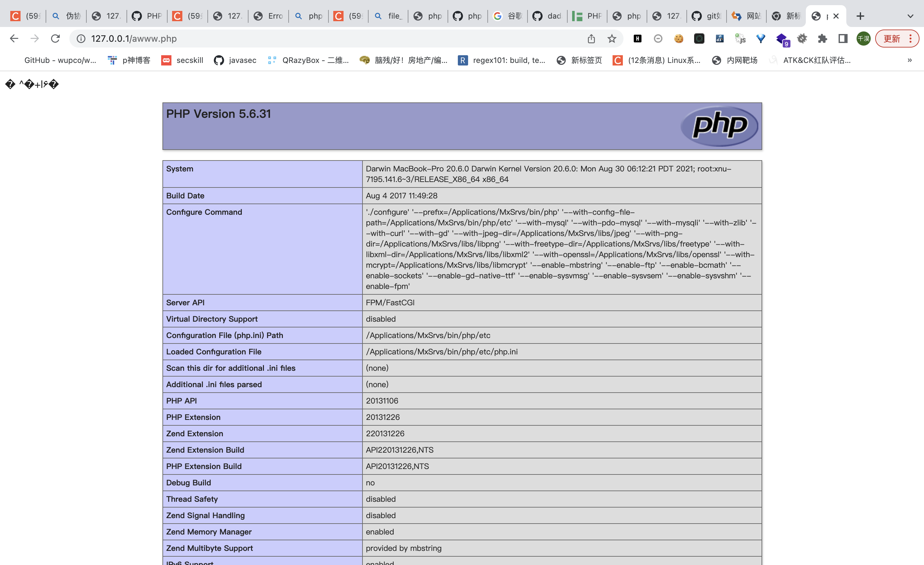
Task: Click the cookie-shaped extension icon
Action: point(679,39)
